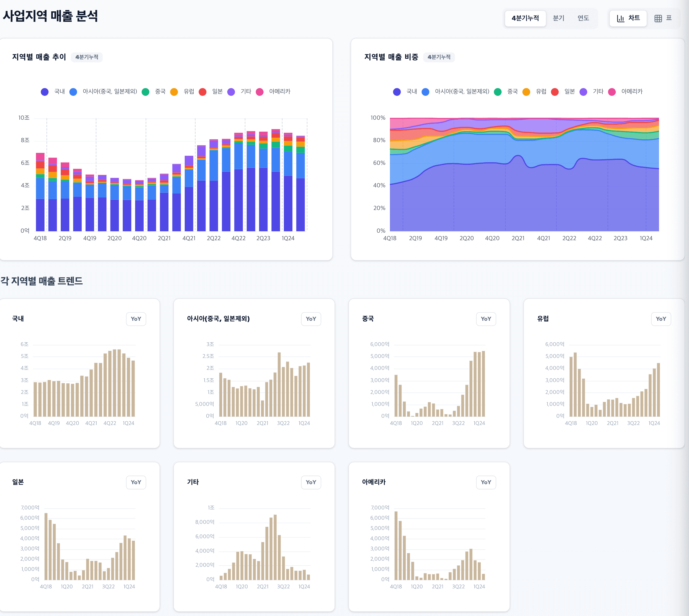The height and width of the screenshot is (616, 689).
Task: Click the 기타 legend marker in 지역별 매출 추이
Action: point(232,91)
